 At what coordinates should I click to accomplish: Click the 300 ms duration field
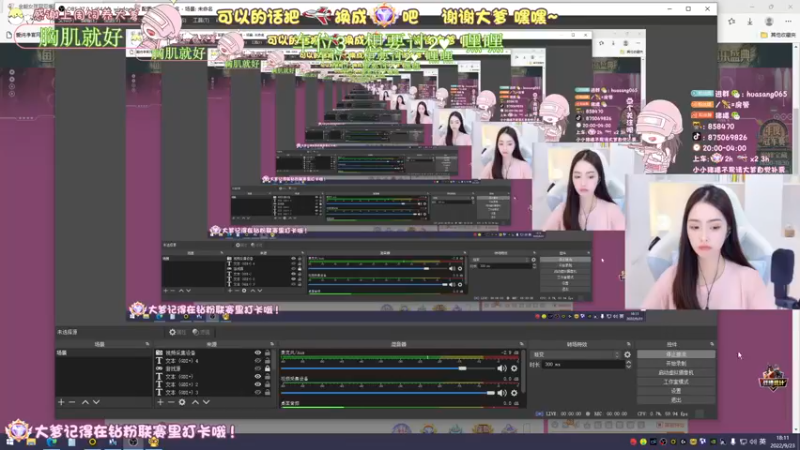point(583,365)
